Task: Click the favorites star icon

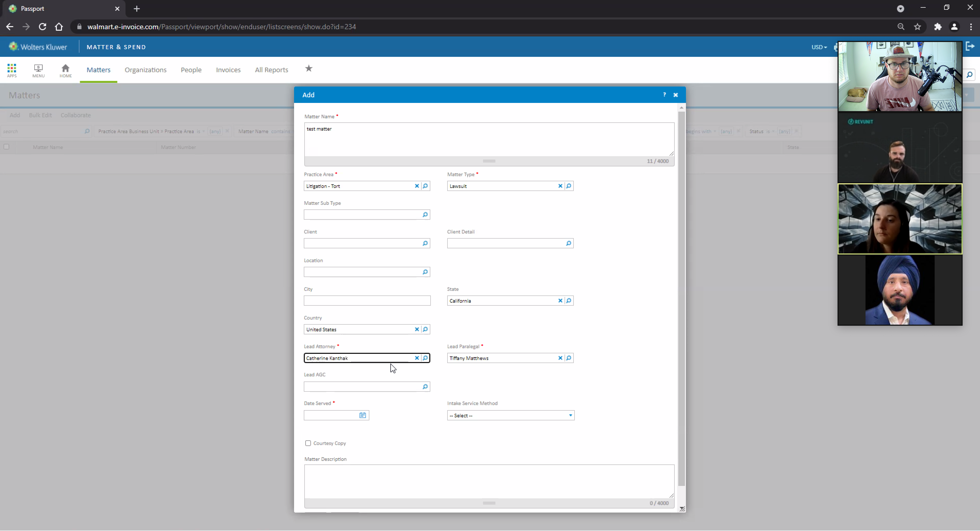Action: click(309, 68)
